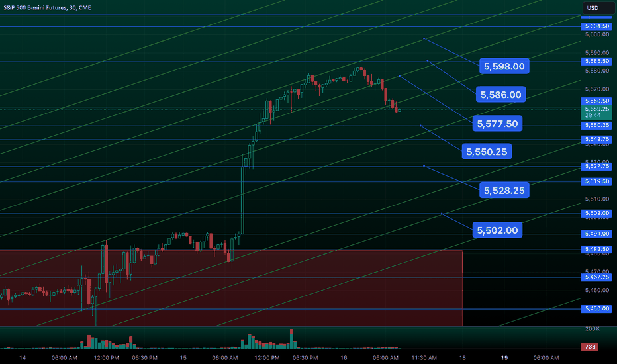Screen dimensions: 617x364
Task: Click the red 73B volume tag
Action: [x=589, y=347]
